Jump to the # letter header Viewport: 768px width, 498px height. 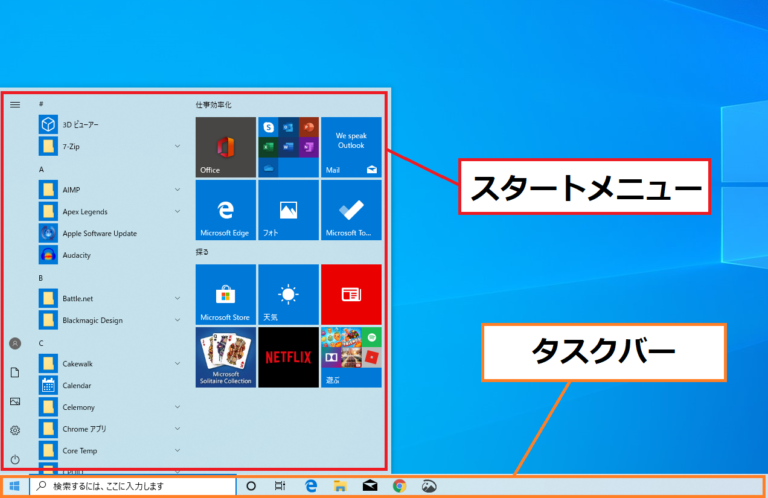[41, 104]
